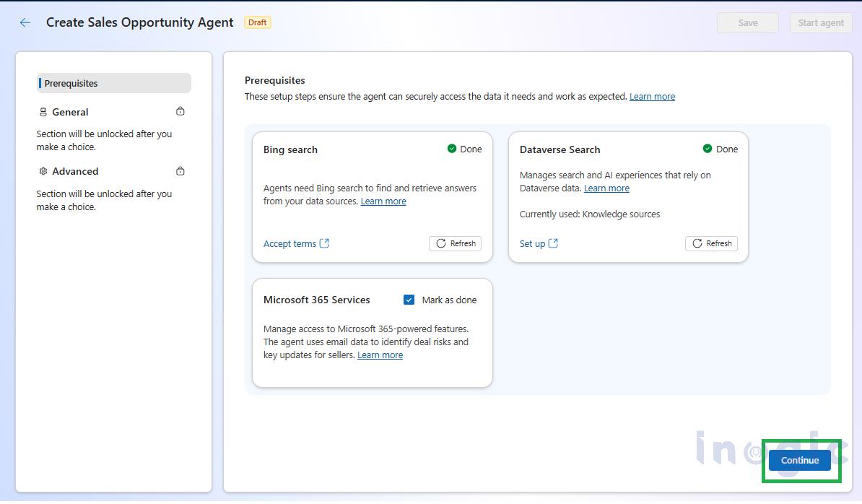Viewport: 862px width, 504px height.
Task: Click the 'Mark as done' label text
Action: [x=449, y=300]
